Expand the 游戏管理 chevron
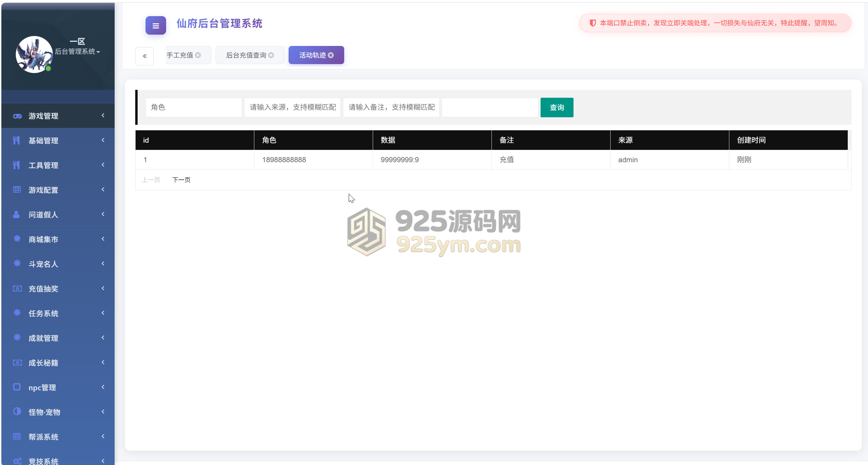 pyautogui.click(x=103, y=116)
